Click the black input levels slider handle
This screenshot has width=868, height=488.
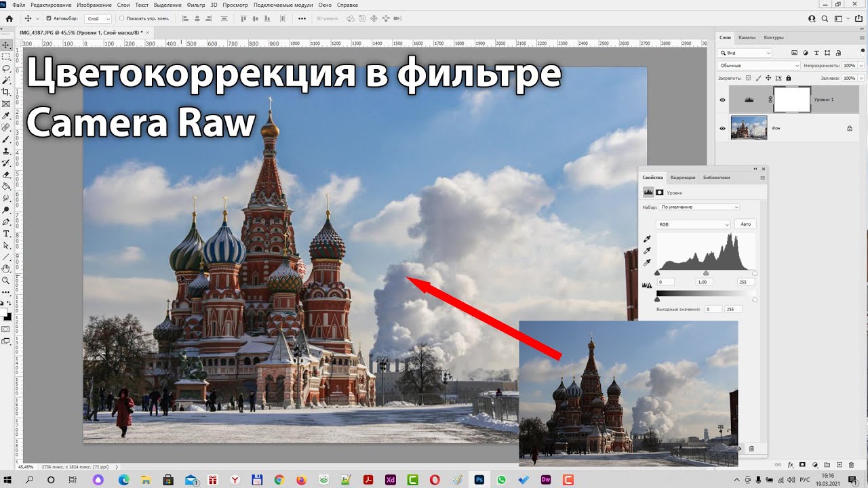pyautogui.click(x=657, y=273)
